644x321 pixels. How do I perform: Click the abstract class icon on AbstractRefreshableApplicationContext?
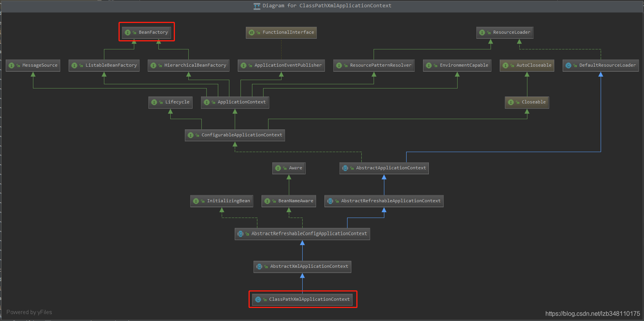point(330,201)
